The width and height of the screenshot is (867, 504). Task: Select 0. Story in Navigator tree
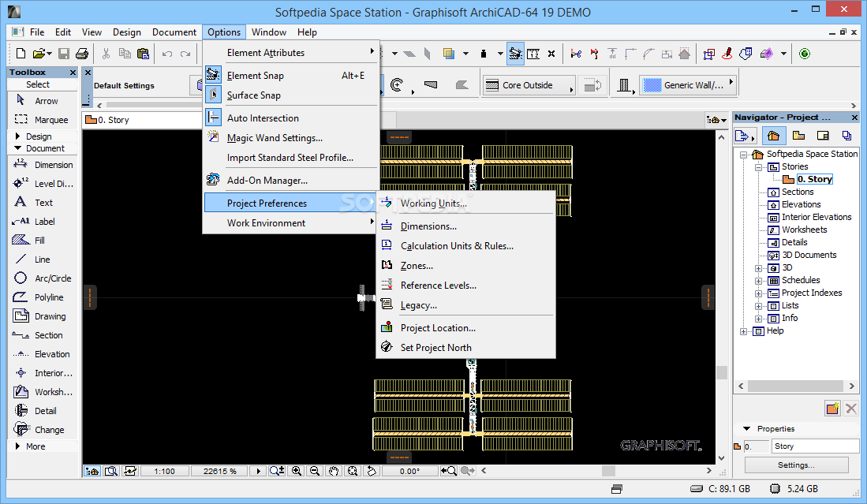814,179
